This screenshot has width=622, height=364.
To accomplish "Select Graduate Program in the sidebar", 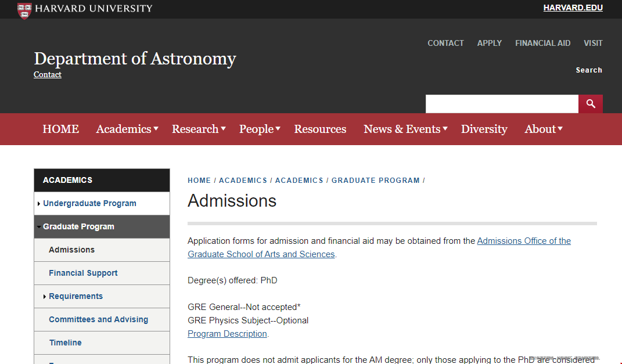I will click(x=78, y=227).
